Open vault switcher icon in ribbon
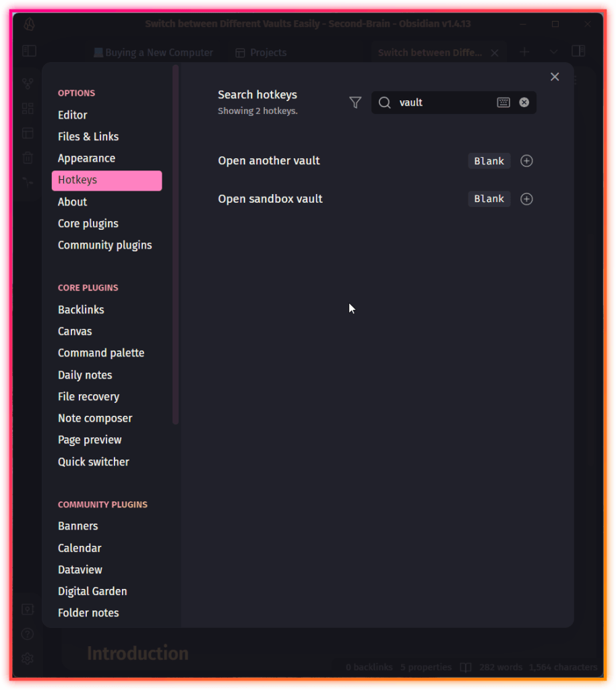The image size is (616, 690). [27, 609]
